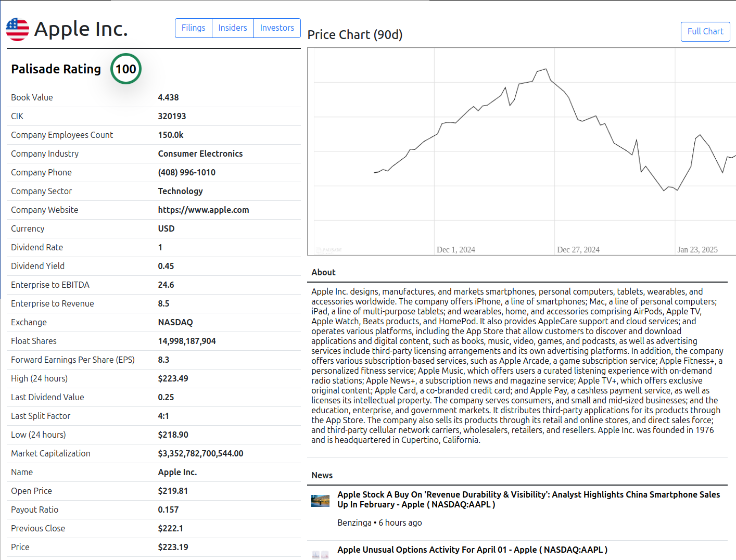Click the Open Price $219.81 value
Image resolution: width=736 pixels, height=560 pixels.
tap(173, 491)
